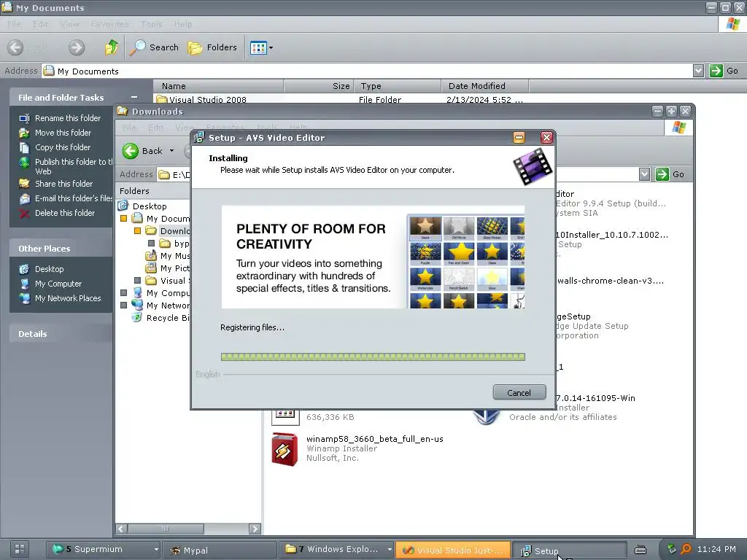Click forward arrow in My Documents toolbar
The height and width of the screenshot is (560, 747).
[x=76, y=47]
